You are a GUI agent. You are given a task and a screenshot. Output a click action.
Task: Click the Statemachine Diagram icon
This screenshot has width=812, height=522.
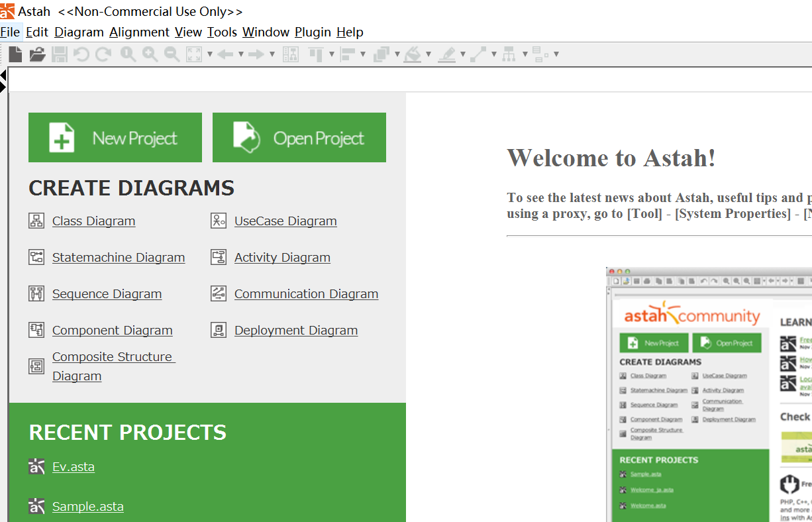click(36, 258)
